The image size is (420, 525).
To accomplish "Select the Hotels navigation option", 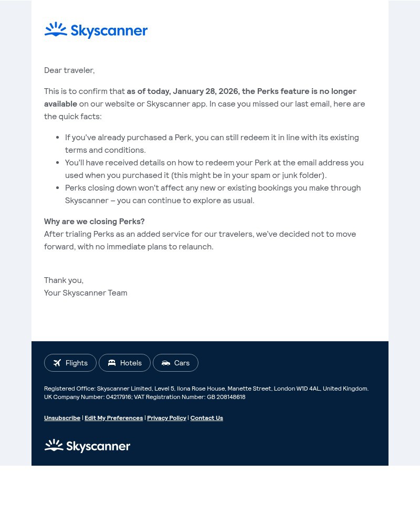I will [x=124, y=362].
